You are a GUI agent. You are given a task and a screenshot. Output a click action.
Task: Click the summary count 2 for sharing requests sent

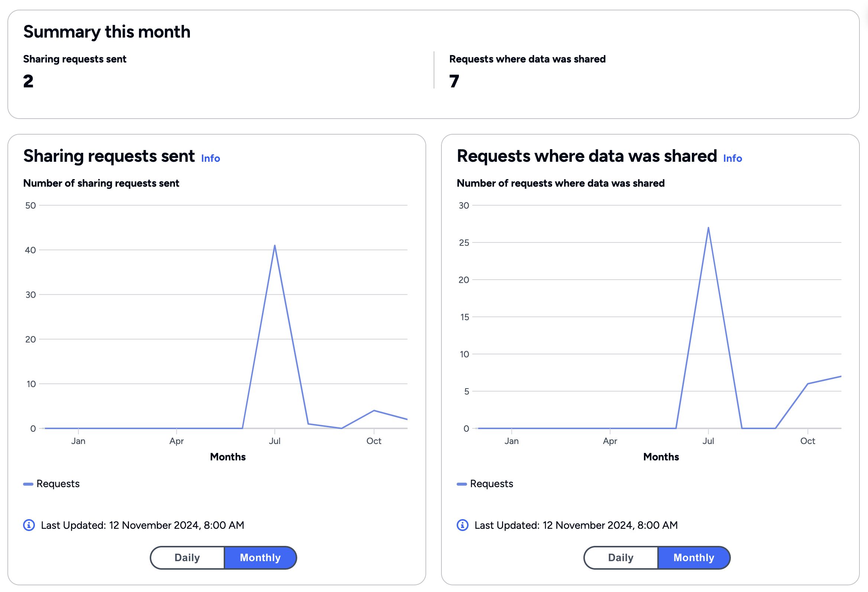28,81
